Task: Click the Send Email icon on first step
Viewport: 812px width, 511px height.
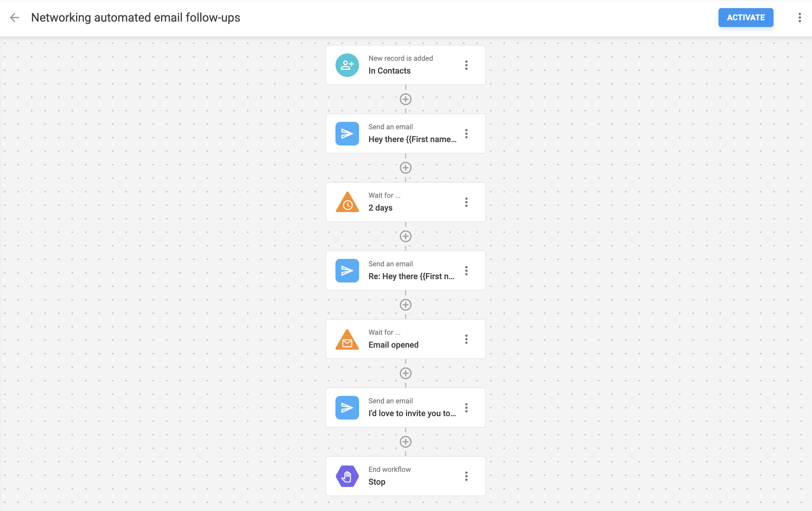Action: 347,133
